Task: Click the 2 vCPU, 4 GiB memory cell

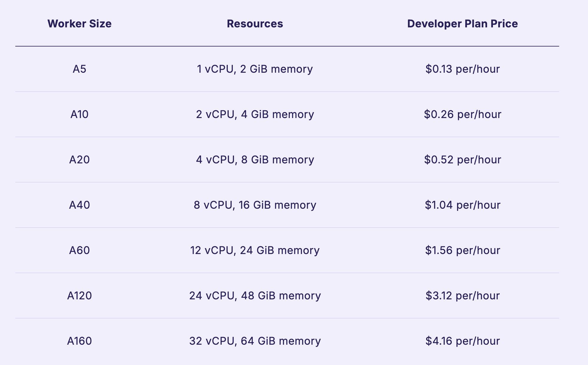Action: coord(255,115)
